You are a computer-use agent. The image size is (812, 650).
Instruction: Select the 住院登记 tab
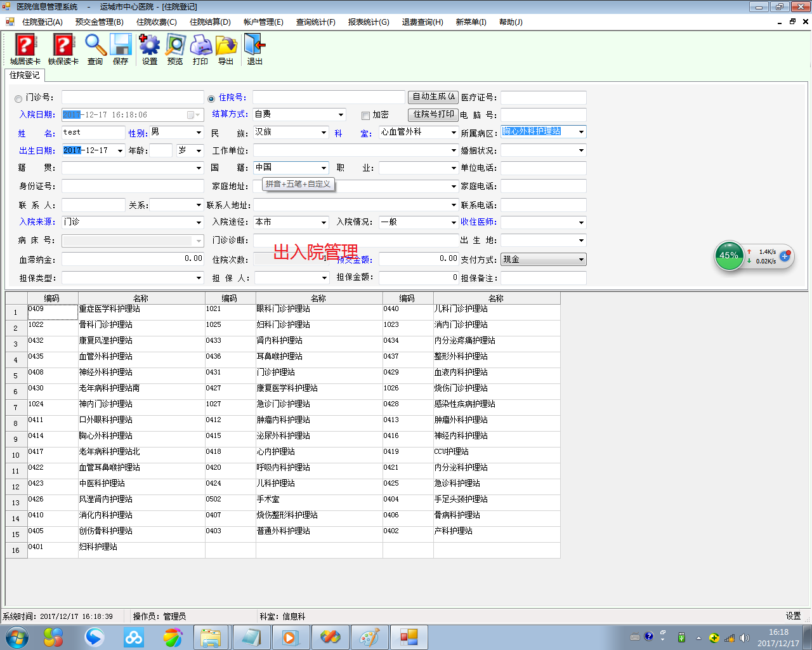25,75
